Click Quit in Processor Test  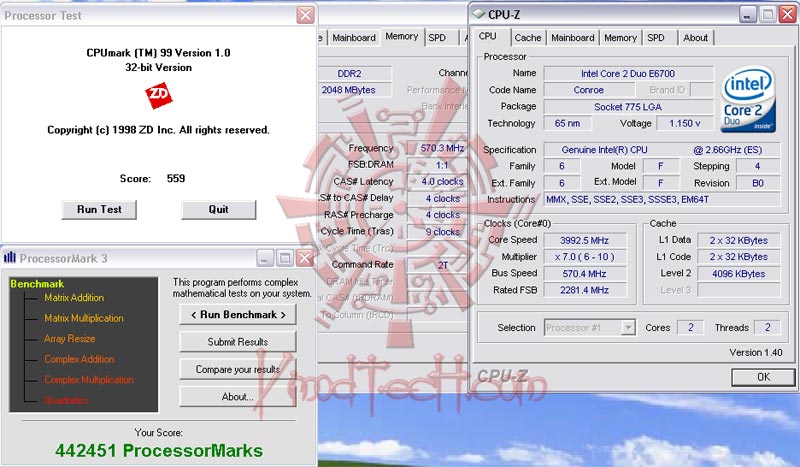click(218, 209)
